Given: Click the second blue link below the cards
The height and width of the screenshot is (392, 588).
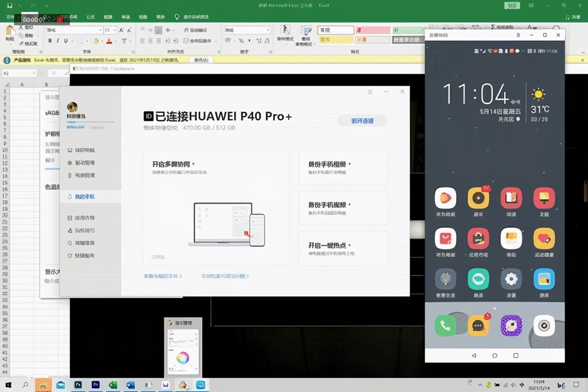Looking at the screenshot, I should point(225,276).
